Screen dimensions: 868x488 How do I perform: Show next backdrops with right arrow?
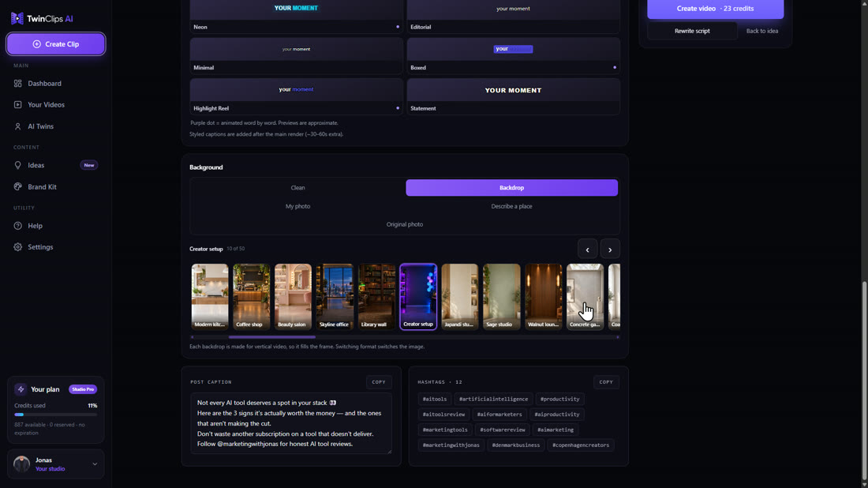[610, 250]
